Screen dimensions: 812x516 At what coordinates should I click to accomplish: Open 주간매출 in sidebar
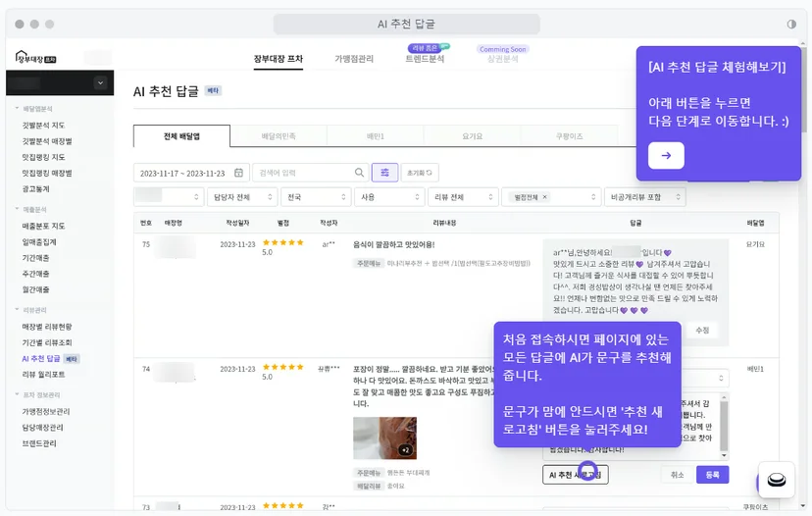(x=35, y=274)
